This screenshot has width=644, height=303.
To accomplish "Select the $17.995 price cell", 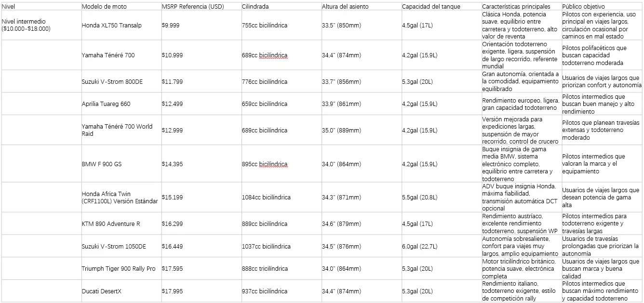I will [x=201, y=291].
